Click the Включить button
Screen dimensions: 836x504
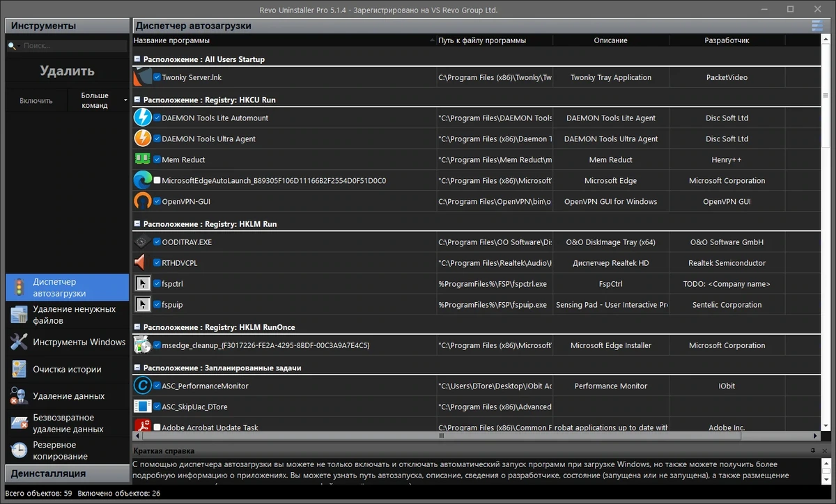(36, 100)
